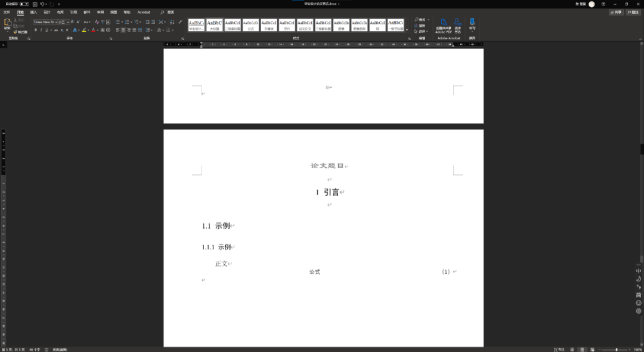Toggle Italic formatting
Image resolution: width=644 pixels, height=352 pixels.
41,30
